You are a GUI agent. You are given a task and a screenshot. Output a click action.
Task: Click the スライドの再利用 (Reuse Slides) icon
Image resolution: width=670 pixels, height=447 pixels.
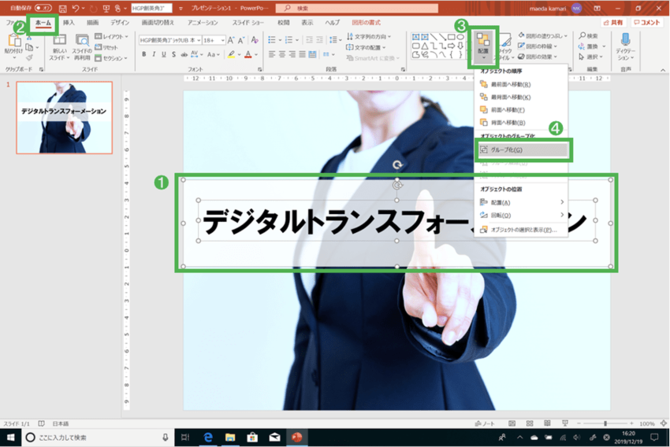click(82, 41)
